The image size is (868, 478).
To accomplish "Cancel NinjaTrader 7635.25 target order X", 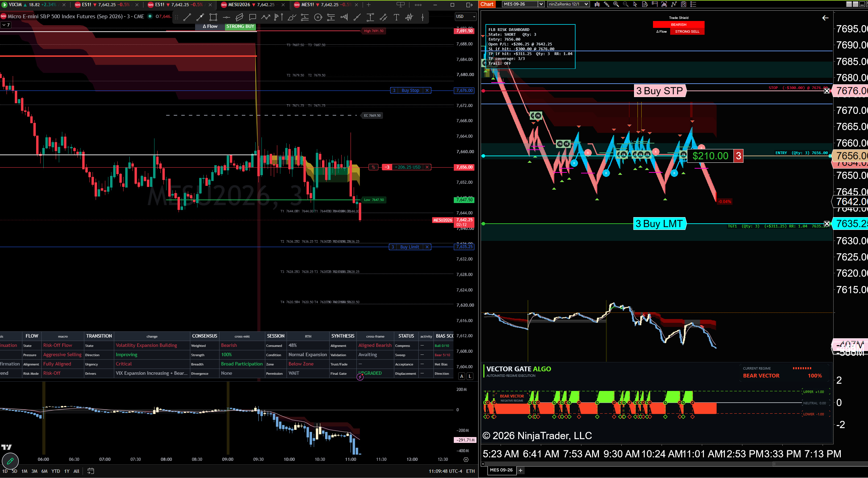I will point(827,224).
